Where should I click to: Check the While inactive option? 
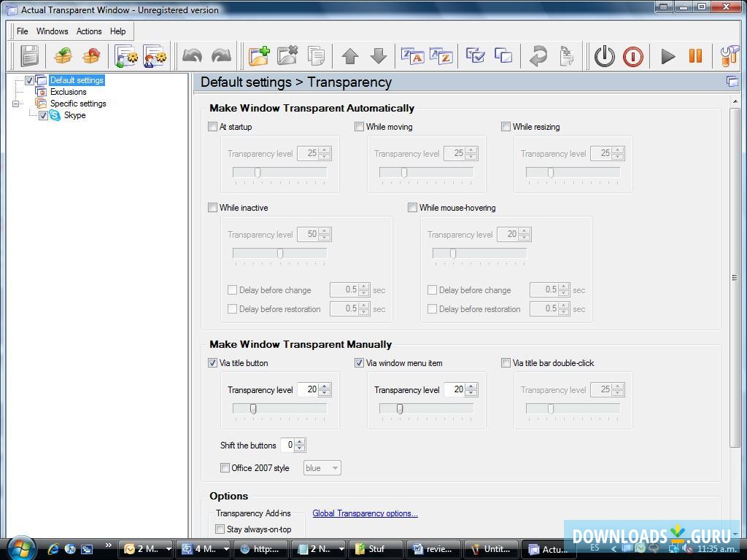212,207
